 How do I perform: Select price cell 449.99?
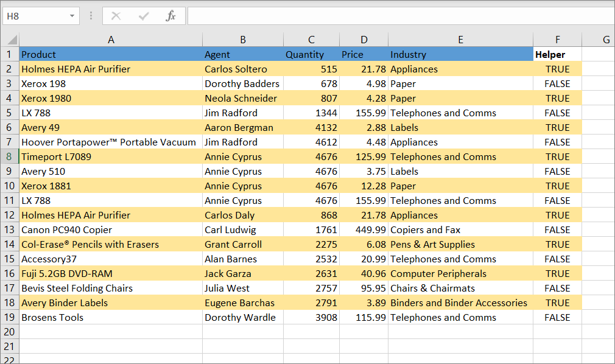click(364, 230)
